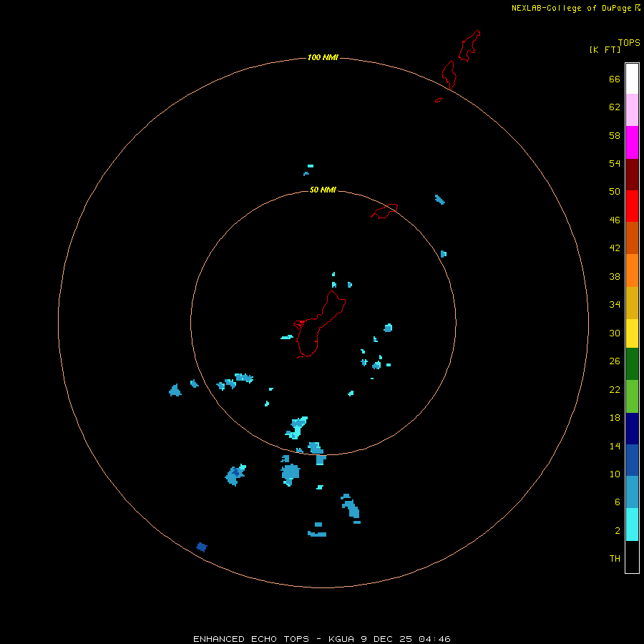Click the northernmost red island outline
Screen dimensions: 644x644
469,46
